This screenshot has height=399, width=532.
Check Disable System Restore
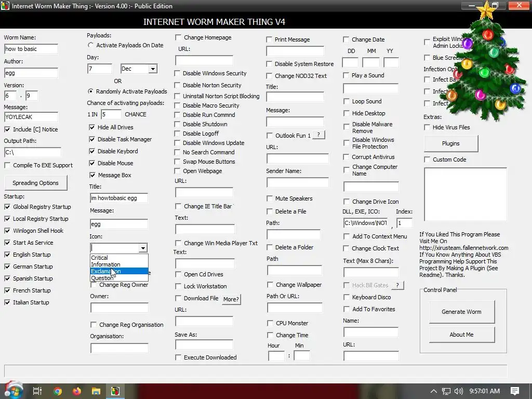[x=269, y=64]
